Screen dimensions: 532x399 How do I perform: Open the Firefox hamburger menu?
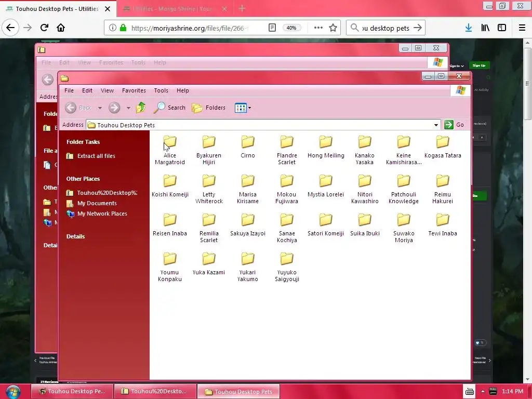tap(522, 28)
